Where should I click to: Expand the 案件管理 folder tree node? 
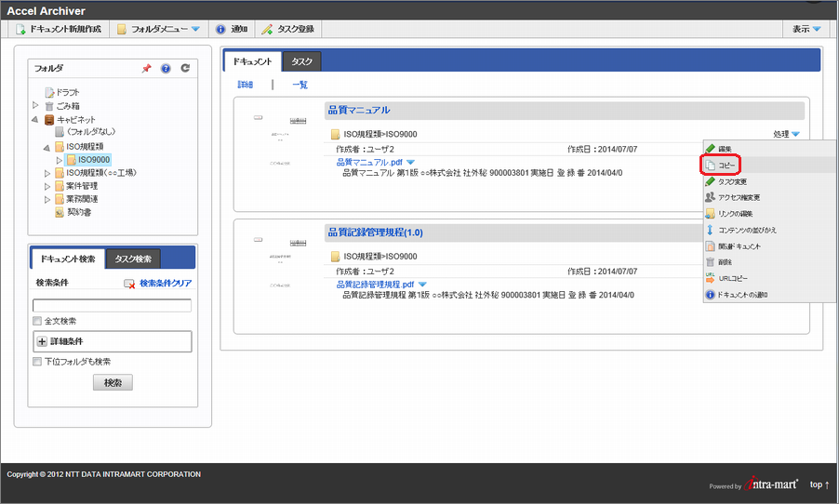47,186
